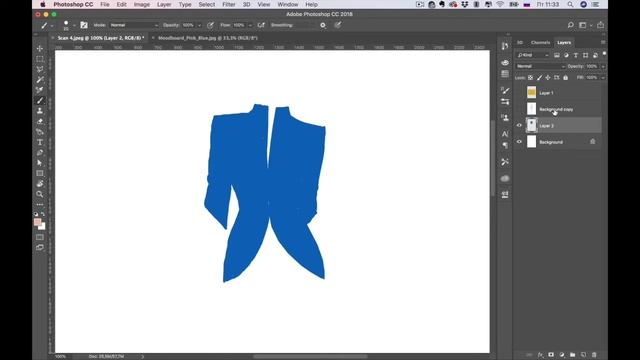The height and width of the screenshot is (360, 640).
Task: Open the layer Fill dropdown arrow
Action: click(x=603, y=78)
